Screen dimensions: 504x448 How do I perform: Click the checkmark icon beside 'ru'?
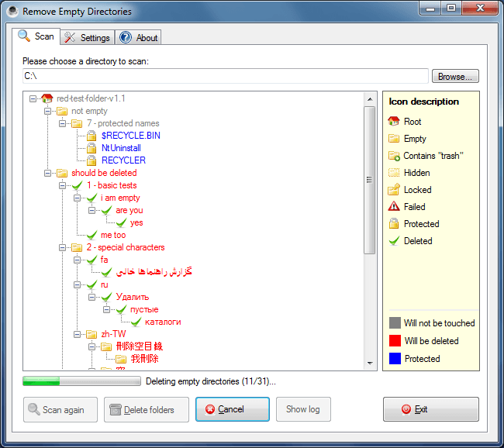91,284
